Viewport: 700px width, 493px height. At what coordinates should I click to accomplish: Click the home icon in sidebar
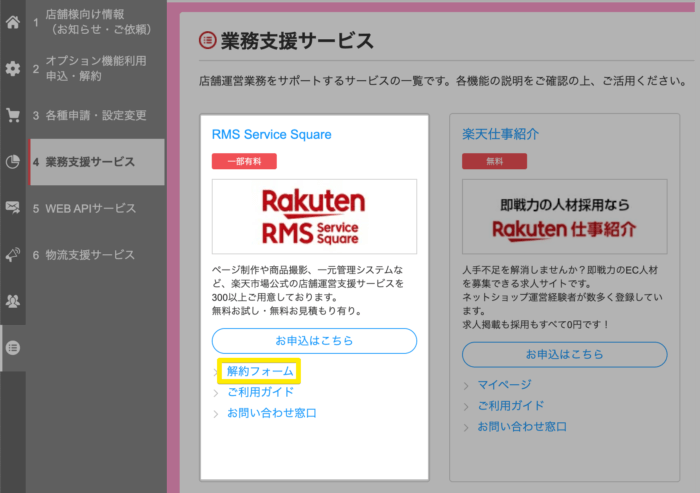coord(12,22)
